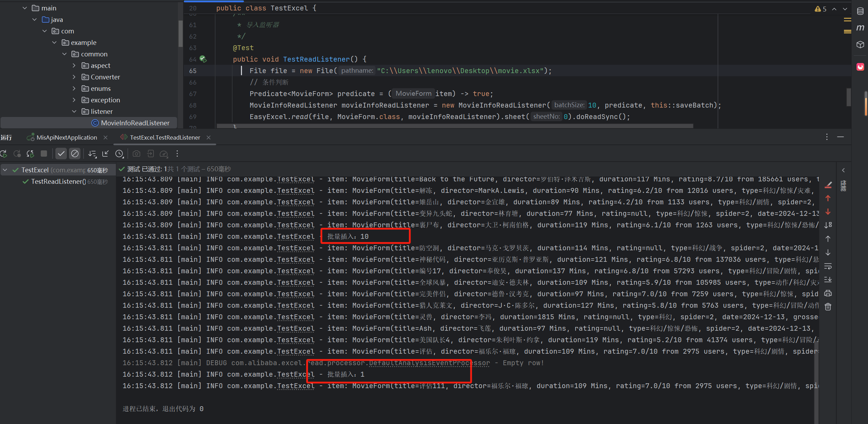Open Maven tool window from sidebar
The image size is (868, 424).
(860, 28)
